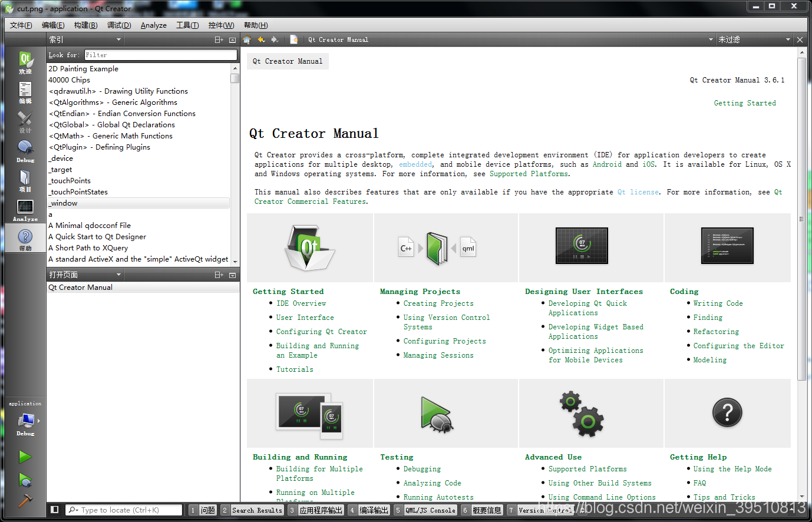
Task: Split the open pages (打开页面) panel
Action: pos(219,275)
